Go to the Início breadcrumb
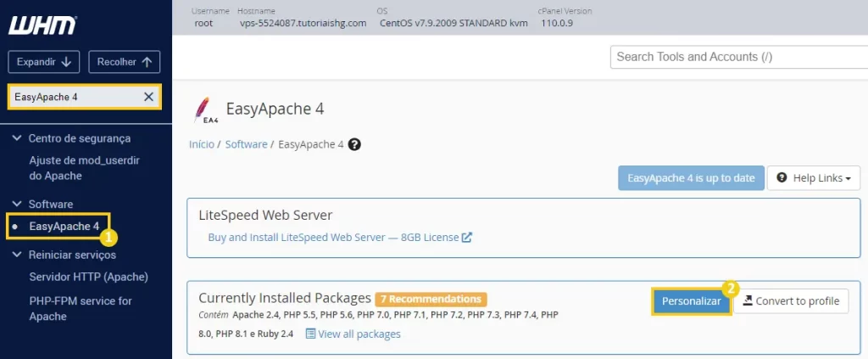The width and height of the screenshot is (868, 359). tap(202, 144)
